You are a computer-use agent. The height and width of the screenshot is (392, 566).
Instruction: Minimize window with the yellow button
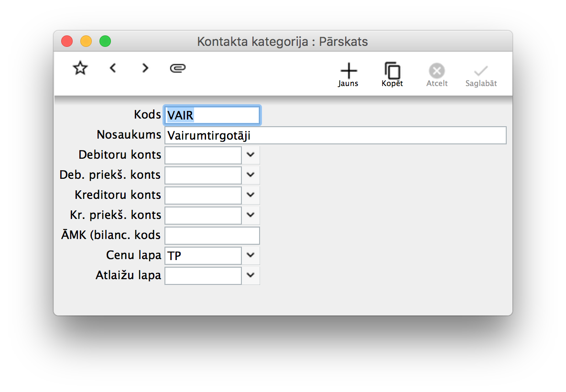pos(86,41)
